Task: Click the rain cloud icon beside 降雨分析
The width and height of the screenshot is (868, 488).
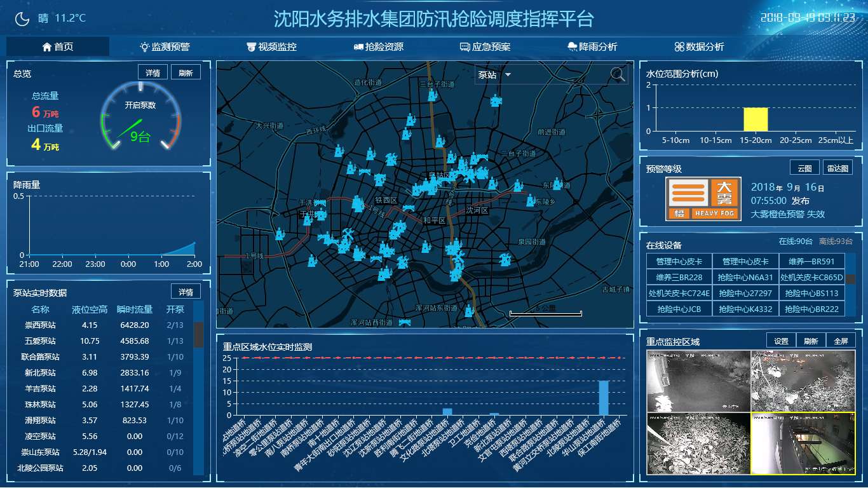Action: (x=571, y=46)
